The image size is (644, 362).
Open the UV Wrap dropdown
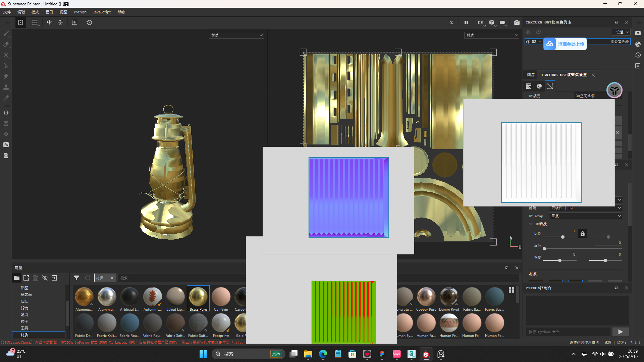pyautogui.click(x=585, y=216)
